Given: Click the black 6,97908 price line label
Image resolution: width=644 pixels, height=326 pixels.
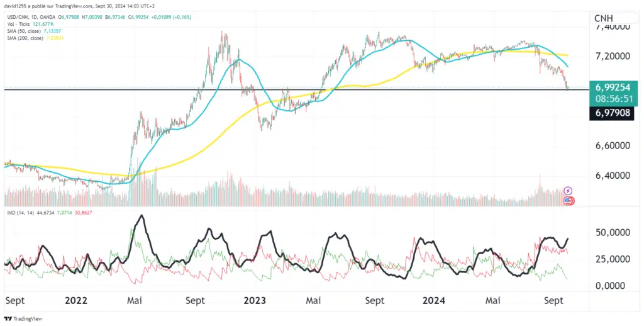Looking at the screenshot, I should point(613,113).
